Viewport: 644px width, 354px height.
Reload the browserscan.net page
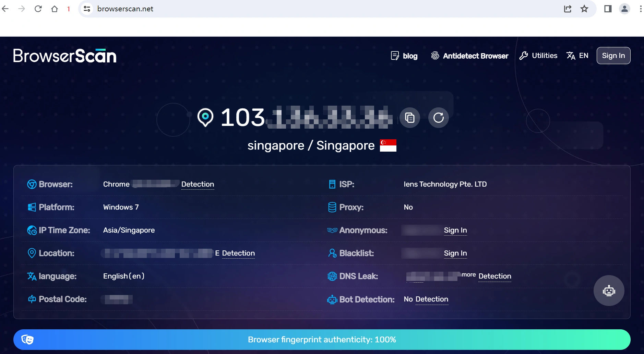coord(38,9)
